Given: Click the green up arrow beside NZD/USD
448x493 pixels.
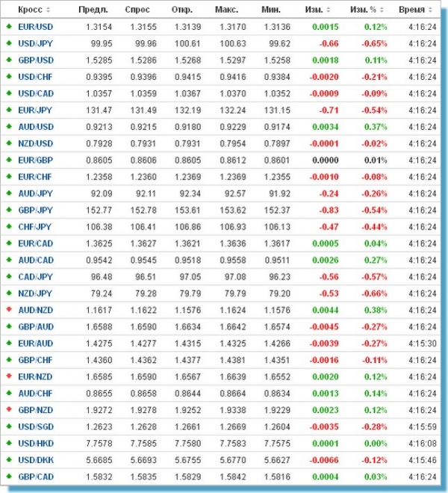Looking at the screenshot, I should click(x=9, y=143).
